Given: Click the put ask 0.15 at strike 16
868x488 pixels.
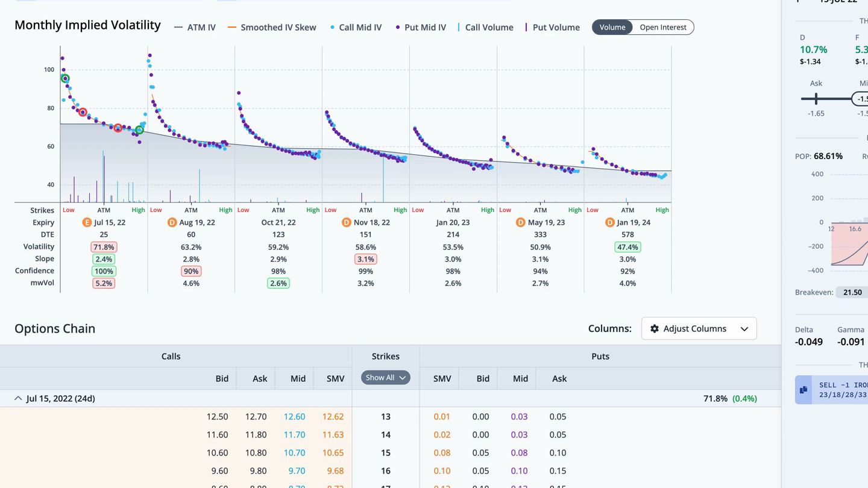Looking at the screenshot, I should point(558,471).
